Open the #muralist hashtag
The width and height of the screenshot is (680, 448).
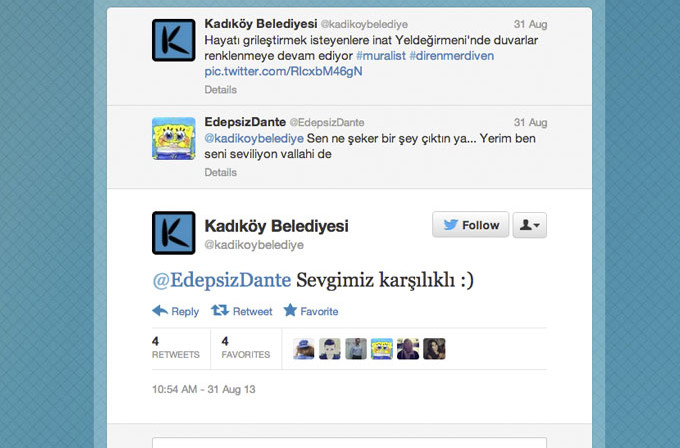pyautogui.click(x=381, y=56)
